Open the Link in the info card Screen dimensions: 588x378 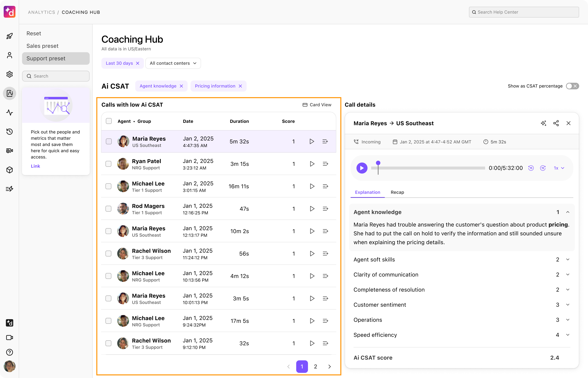pyautogui.click(x=35, y=166)
